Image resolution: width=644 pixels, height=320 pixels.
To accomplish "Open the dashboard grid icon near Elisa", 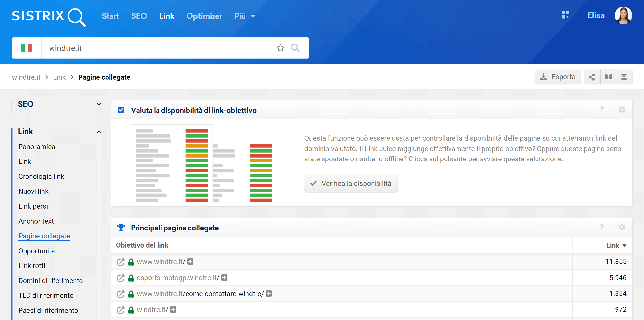I will 565,15.
